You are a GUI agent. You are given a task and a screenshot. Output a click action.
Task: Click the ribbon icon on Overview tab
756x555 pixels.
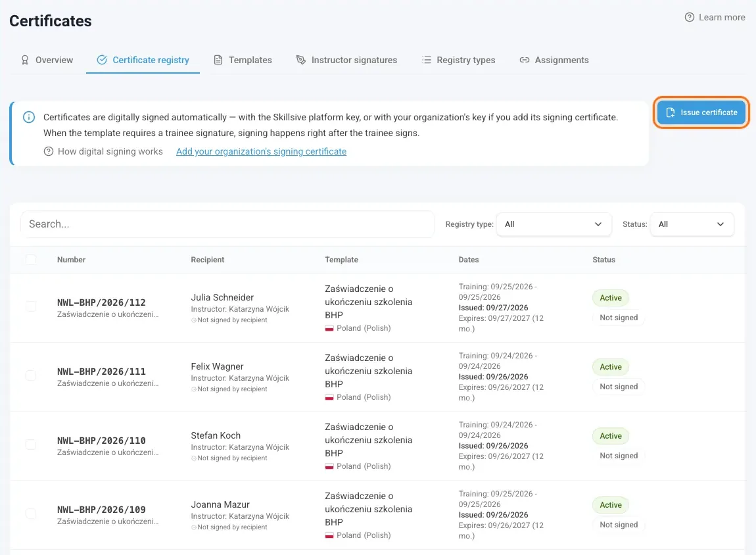24,60
